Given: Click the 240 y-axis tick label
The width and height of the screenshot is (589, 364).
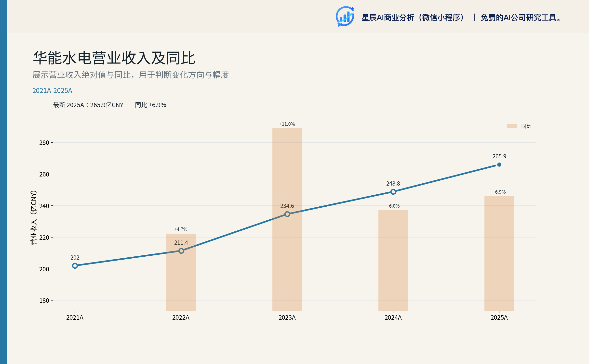Looking at the screenshot, I should tap(44, 206).
